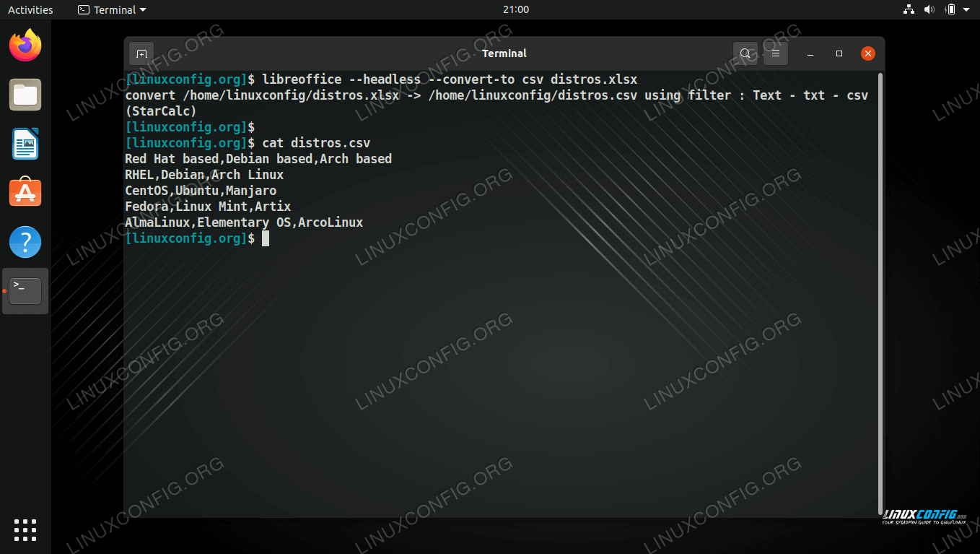Launch Firefox from the dock
The image size is (980, 554).
tap(25, 46)
